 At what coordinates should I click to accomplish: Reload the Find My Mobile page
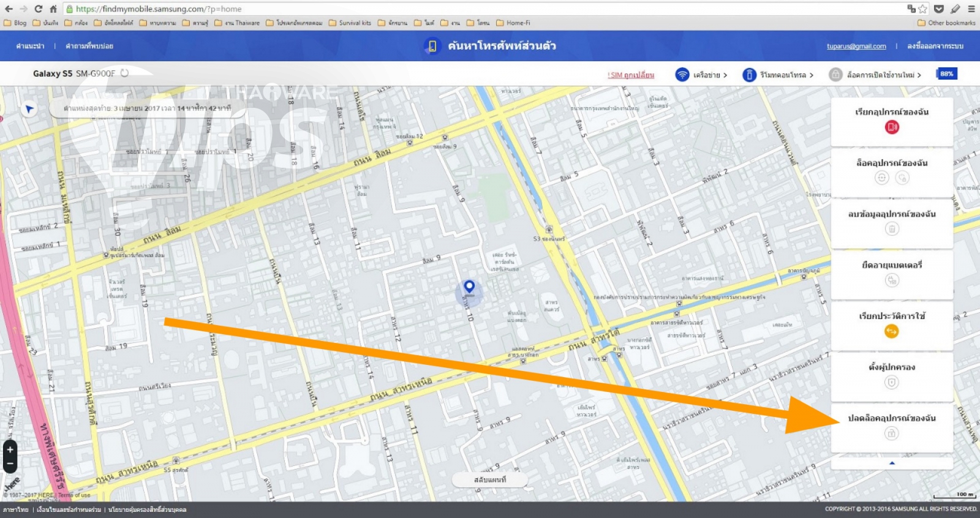(39, 9)
